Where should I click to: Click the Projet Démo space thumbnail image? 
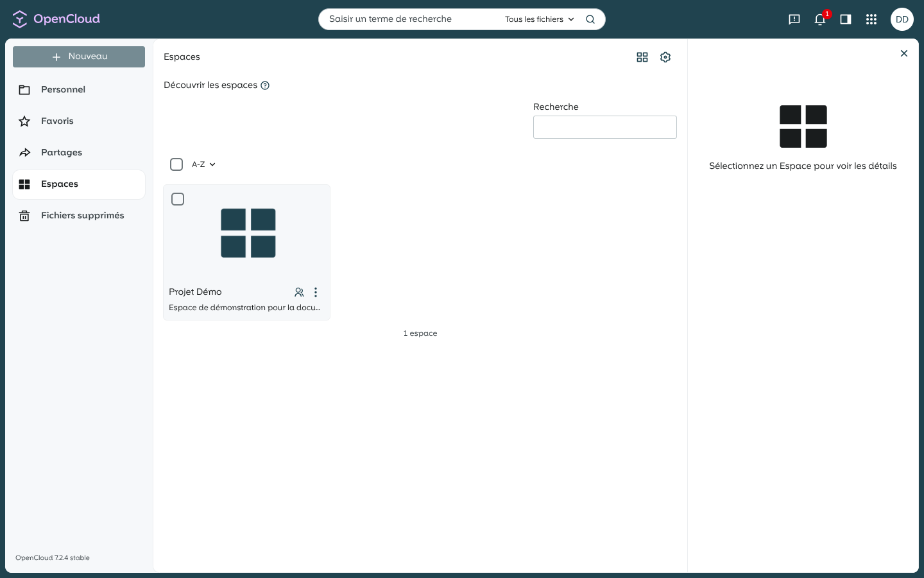248,233
